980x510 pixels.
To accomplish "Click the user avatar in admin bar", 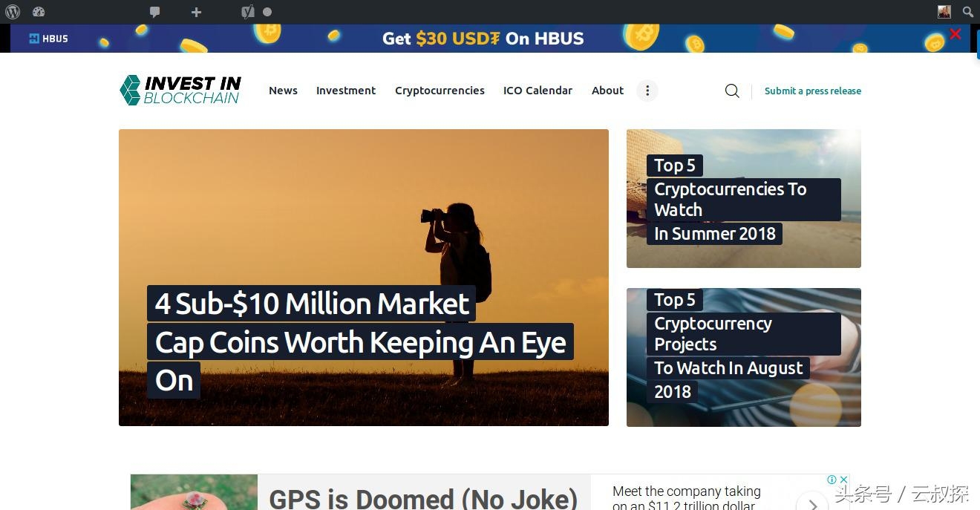I will coord(944,12).
